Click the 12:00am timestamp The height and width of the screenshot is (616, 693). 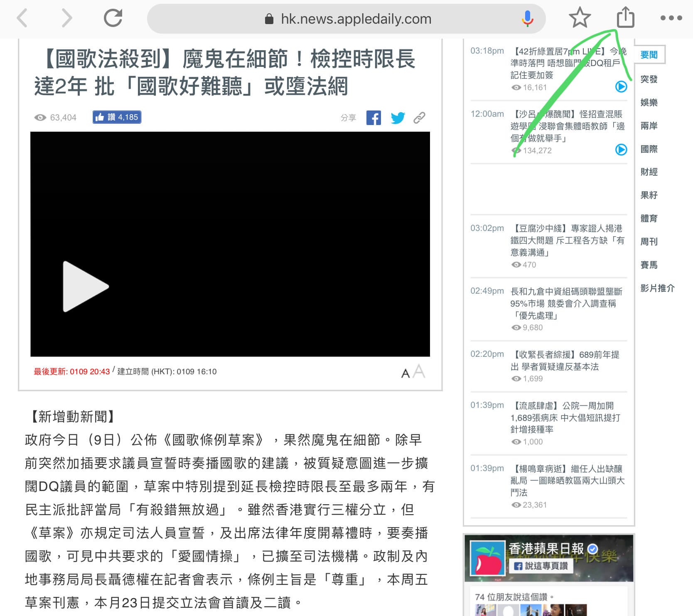[x=487, y=114]
